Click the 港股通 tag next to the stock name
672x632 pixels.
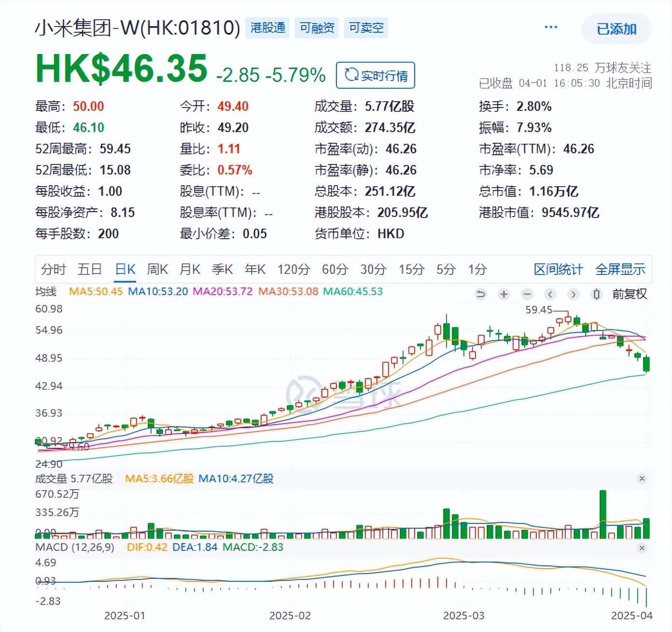268,27
